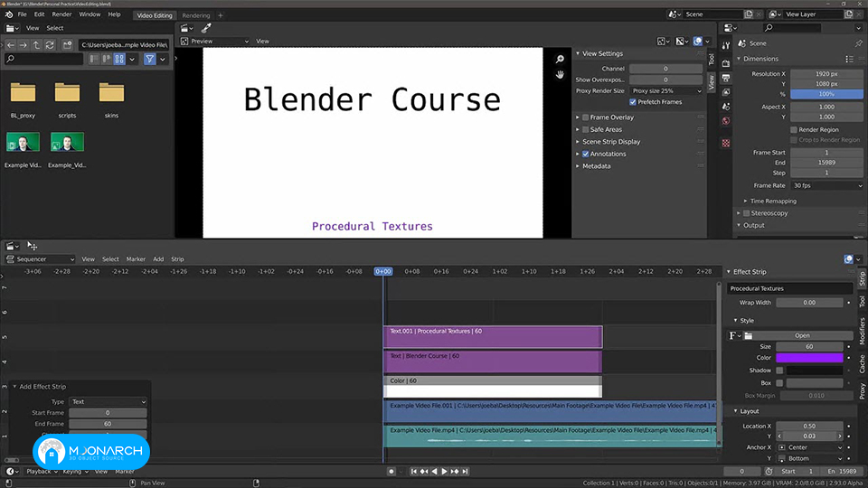
Task: Open Frame Rate 30 fps dropdown
Action: tap(827, 185)
